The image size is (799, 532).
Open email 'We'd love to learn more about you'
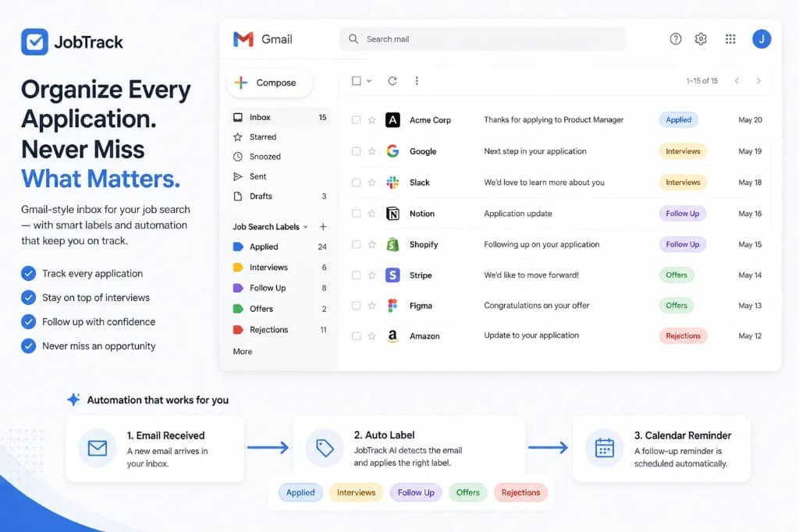[x=544, y=183]
